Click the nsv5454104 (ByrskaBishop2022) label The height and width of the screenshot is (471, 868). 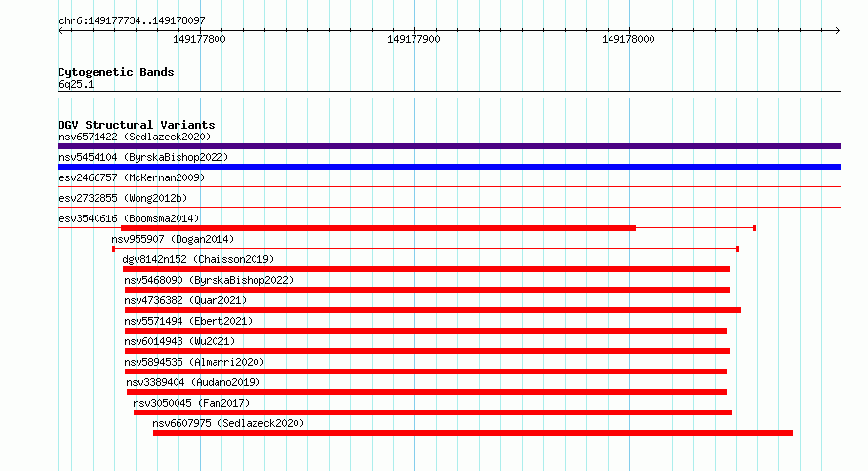point(143,157)
